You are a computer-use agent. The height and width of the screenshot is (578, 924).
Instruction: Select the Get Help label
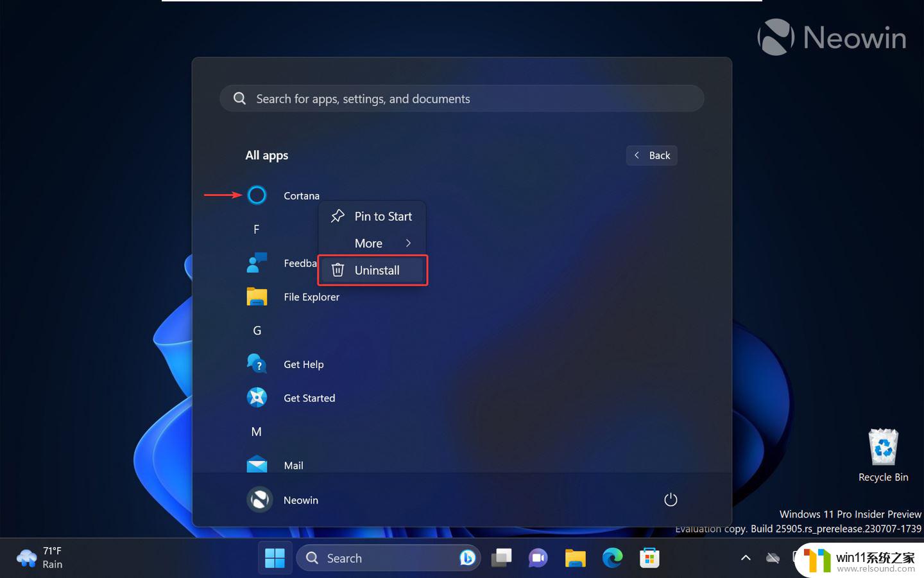tap(304, 364)
